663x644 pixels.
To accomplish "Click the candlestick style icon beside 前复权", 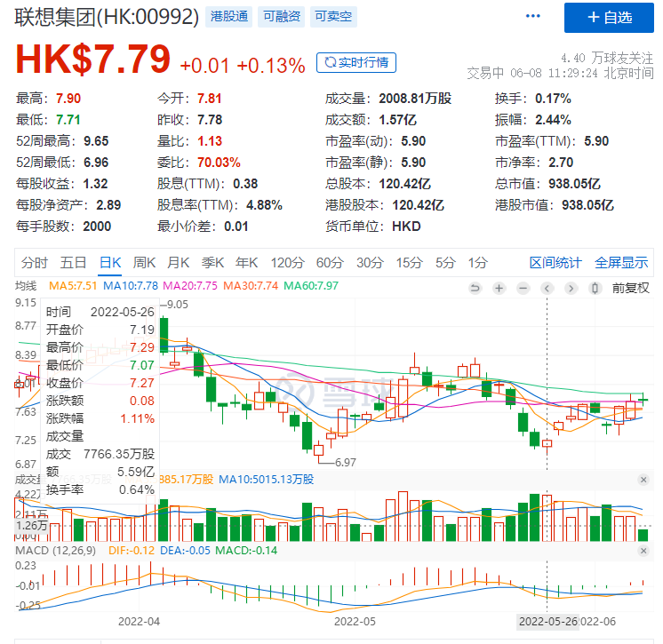I will (x=595, y=288).
